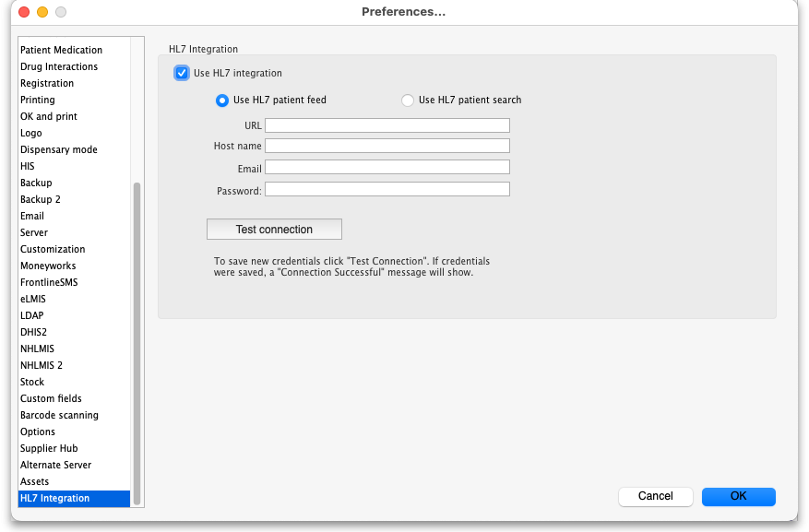The width and height of the screenshot is (809, 532).
Task: Open Drug Interactions preferences
Action: [x=59, y=66]
